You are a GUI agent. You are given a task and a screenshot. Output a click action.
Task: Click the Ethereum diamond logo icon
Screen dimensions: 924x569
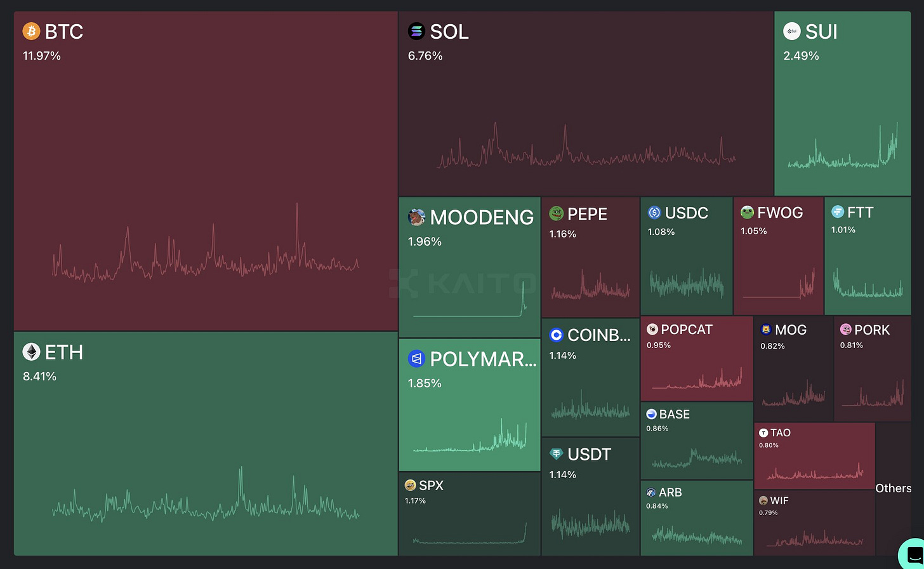tap(31, 352)
